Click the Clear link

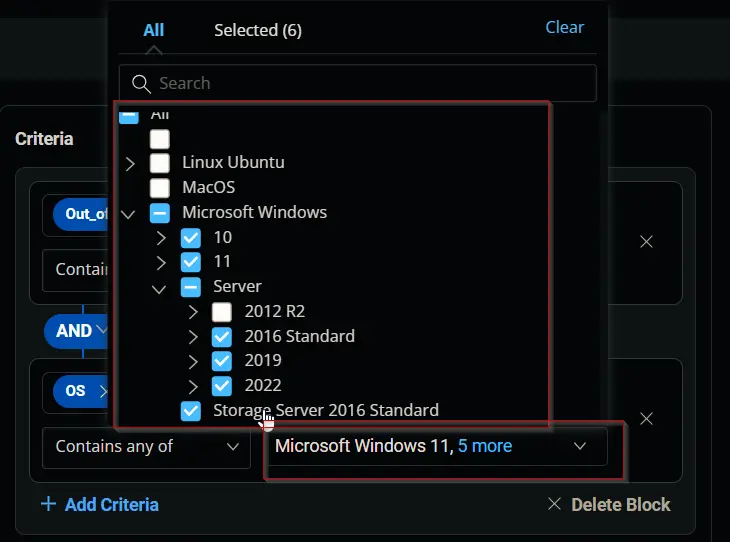564,27
